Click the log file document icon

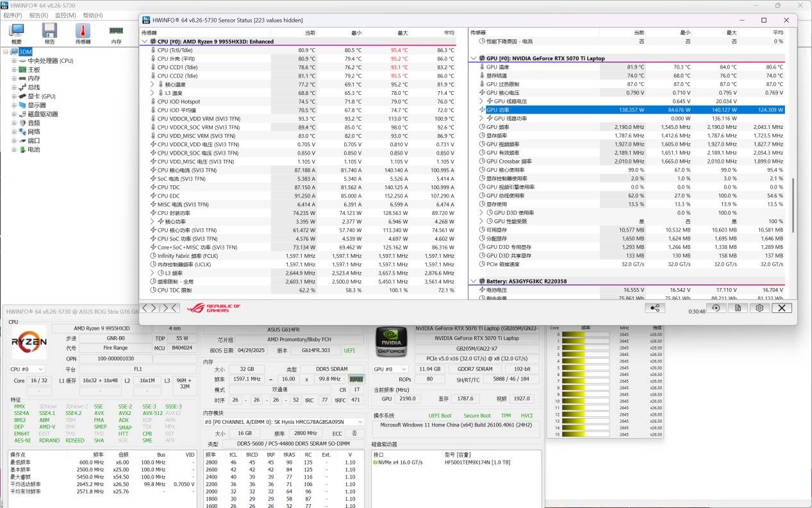pyautogui.click(x=738, y=308)
